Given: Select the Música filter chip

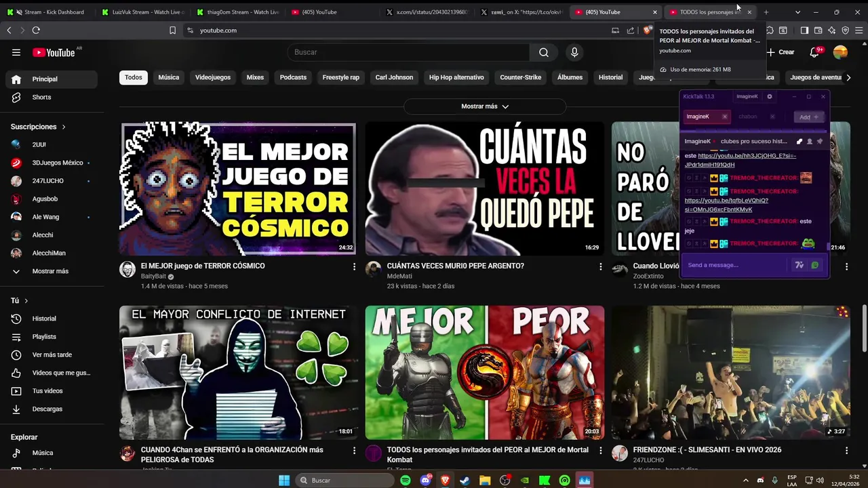Looking at the screenshot, I should [x=169, y=77].
